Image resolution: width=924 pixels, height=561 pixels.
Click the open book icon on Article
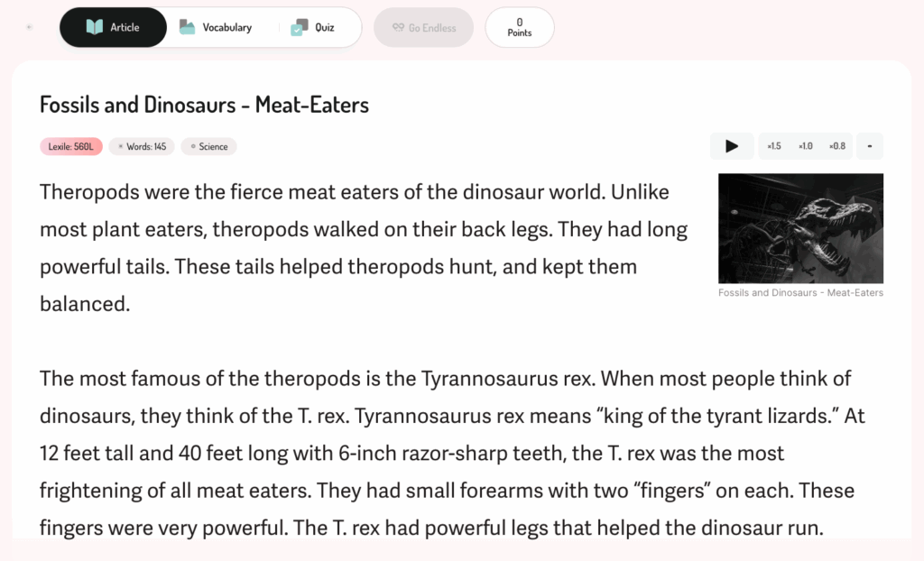pos(95,27)
